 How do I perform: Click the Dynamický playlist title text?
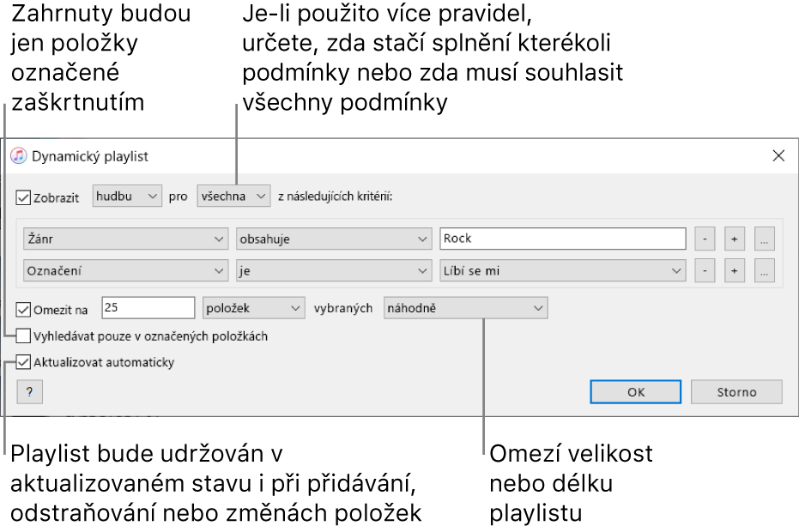click(x=89, y=156)
